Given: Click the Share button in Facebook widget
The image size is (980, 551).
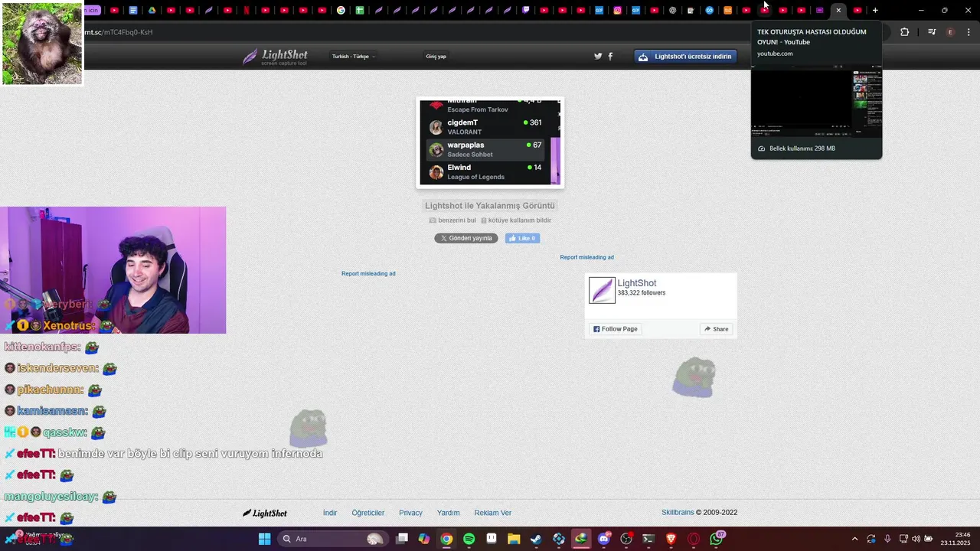Looking at the screenshot, I should pos(717,329).
